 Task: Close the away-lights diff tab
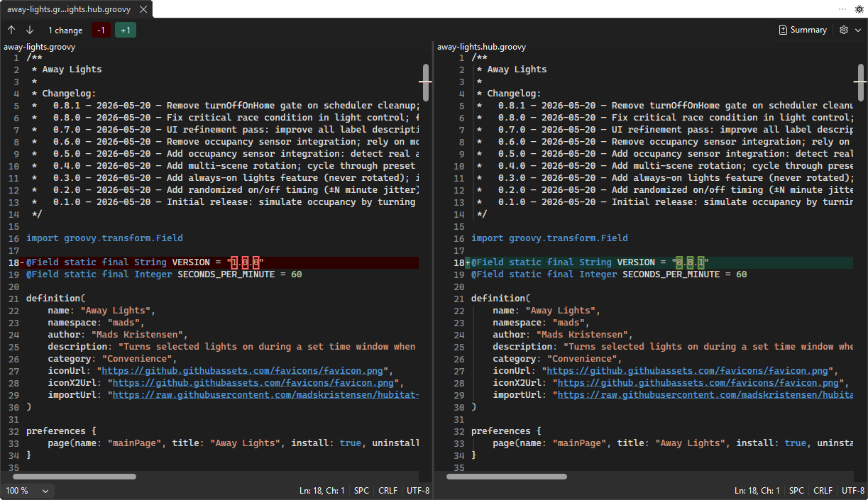(143, 10)
